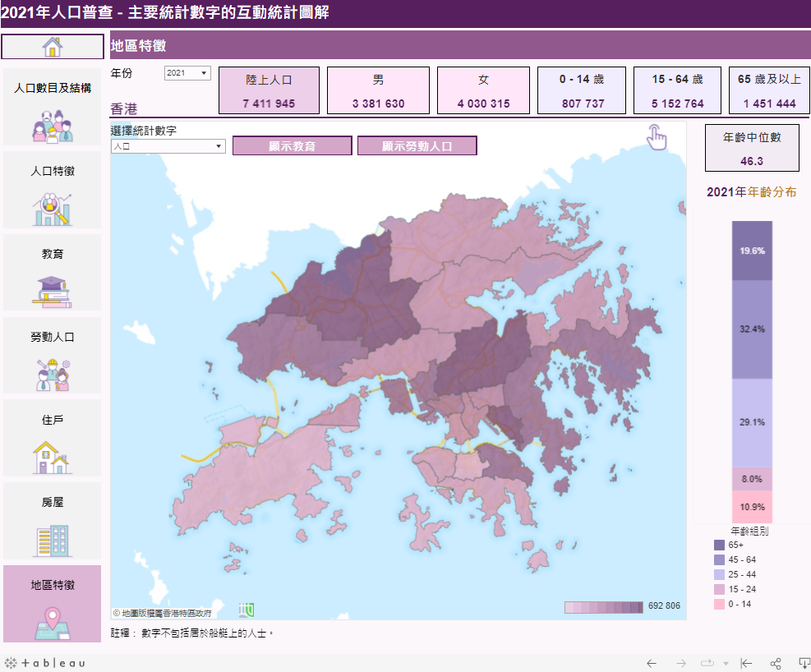
Task: Select the 65+ legend color swatch
Action: [x=719, y=545]
